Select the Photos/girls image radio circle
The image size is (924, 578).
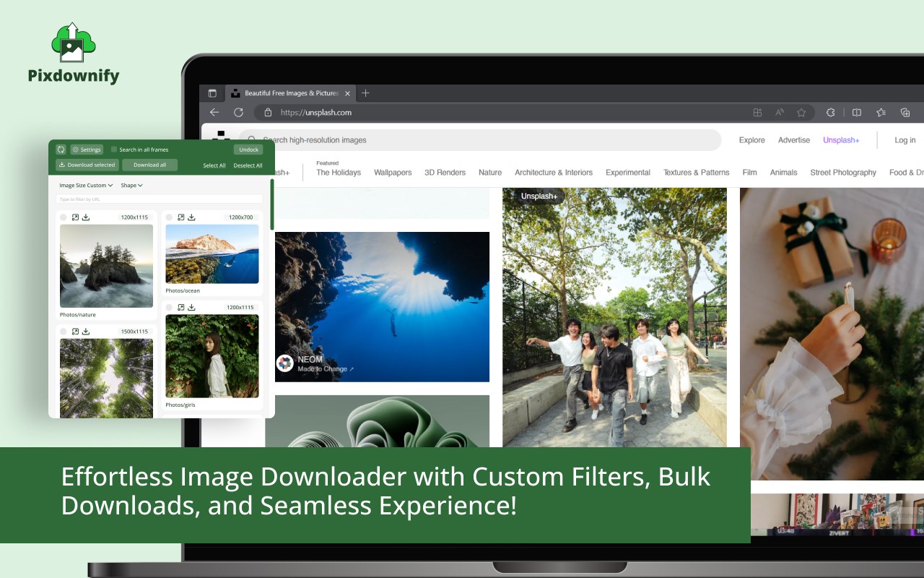(170, 307)
